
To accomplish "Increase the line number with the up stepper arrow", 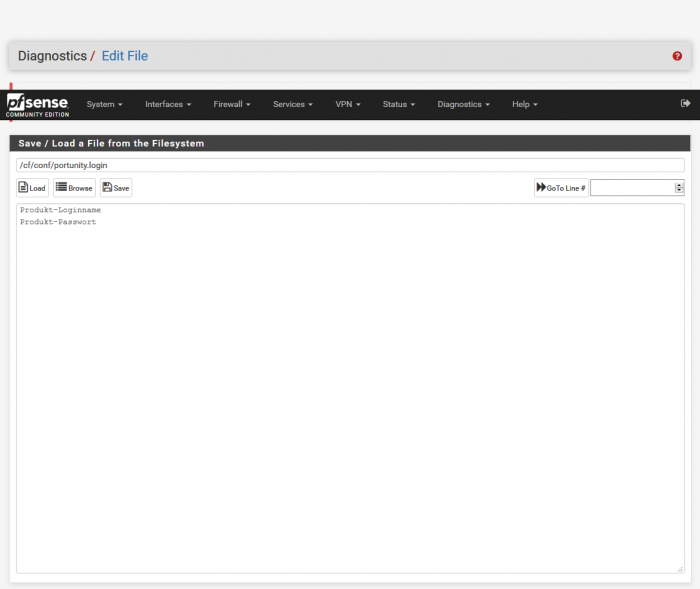I will [680, 184].
